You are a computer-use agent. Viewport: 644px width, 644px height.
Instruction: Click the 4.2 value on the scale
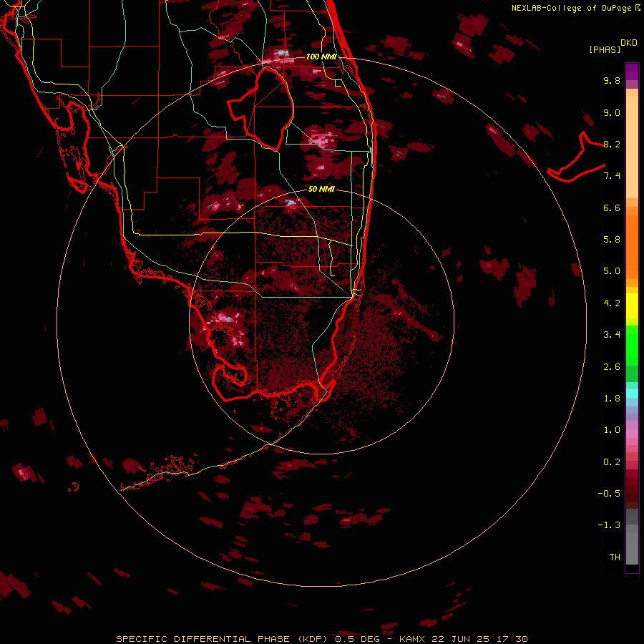(x=612, y=303)
